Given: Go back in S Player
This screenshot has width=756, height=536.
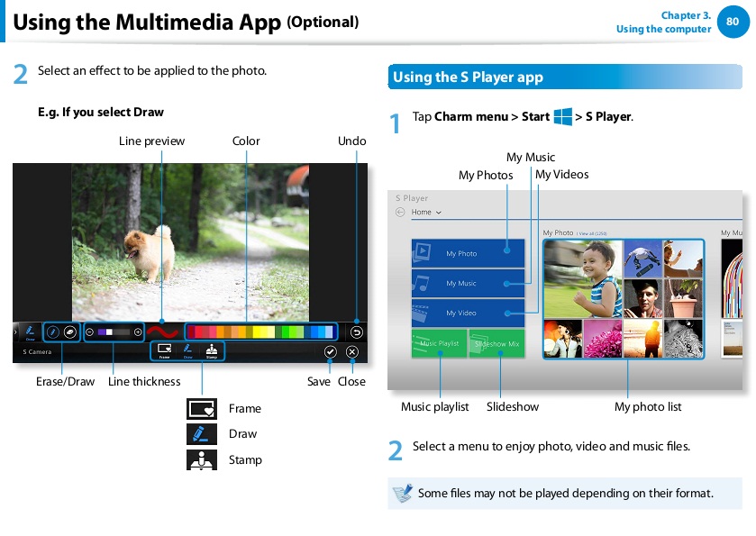Looking at the screenshot, I should point(400,212).
